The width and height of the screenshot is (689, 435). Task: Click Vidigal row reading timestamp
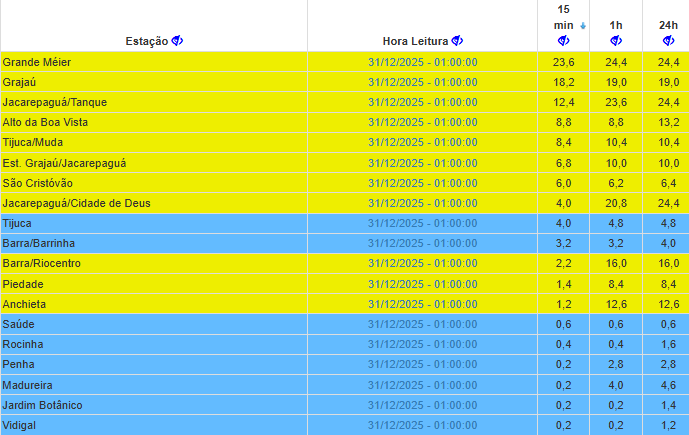click(423, 425)
